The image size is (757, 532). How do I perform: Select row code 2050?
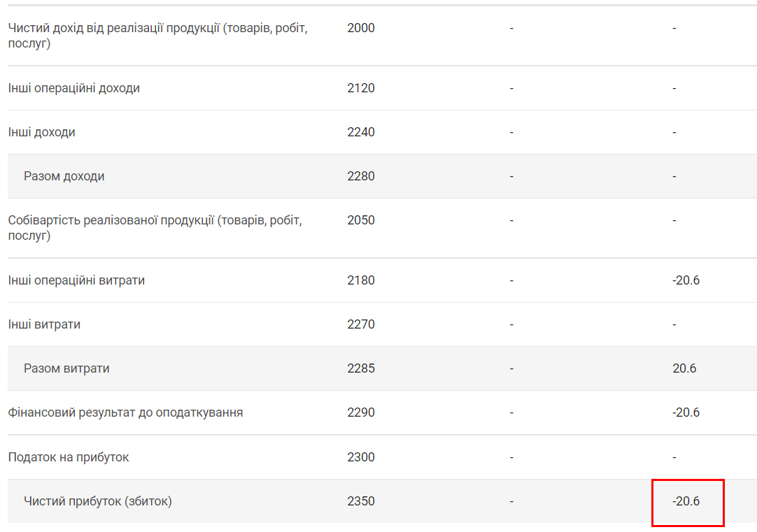(x=361, y=220)
